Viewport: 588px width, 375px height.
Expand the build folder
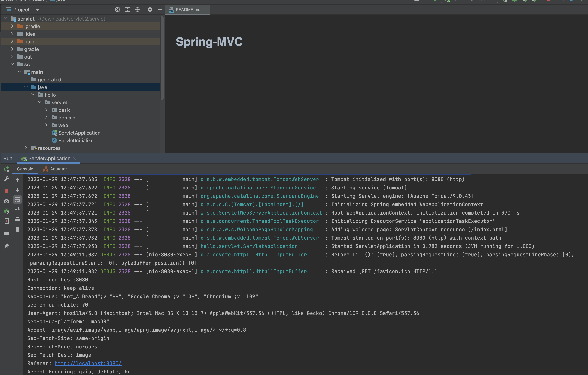point(12,41)
